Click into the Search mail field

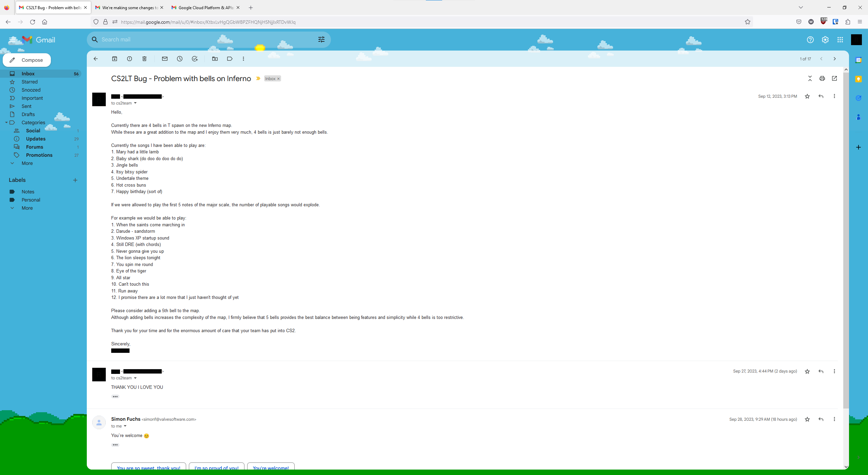tap(203, 40)
